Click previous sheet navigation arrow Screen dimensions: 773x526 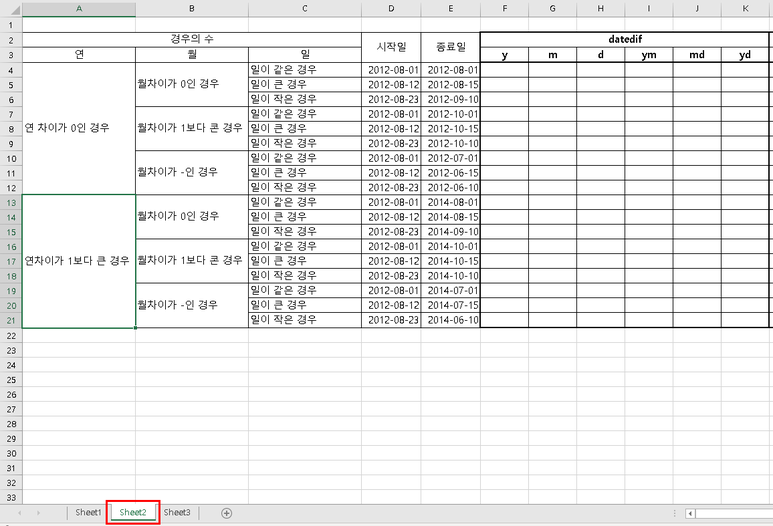pos(20,513)
